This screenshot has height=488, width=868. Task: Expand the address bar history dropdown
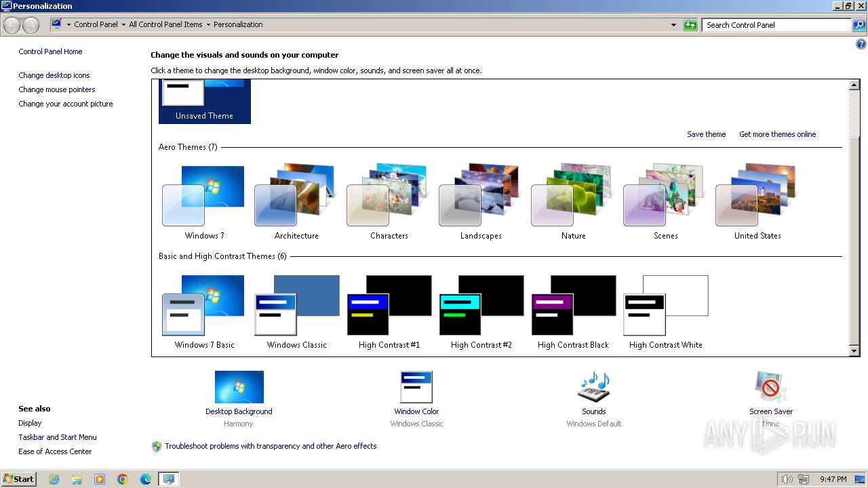click(673, 25)
